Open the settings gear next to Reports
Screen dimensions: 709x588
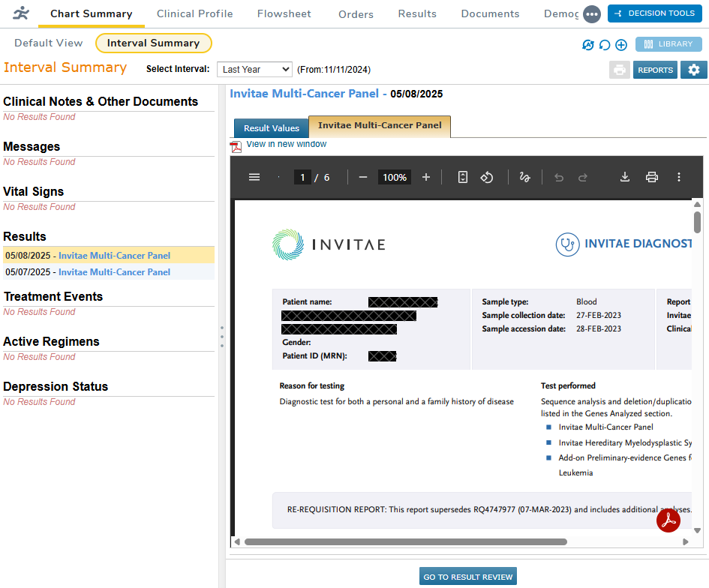694,70
